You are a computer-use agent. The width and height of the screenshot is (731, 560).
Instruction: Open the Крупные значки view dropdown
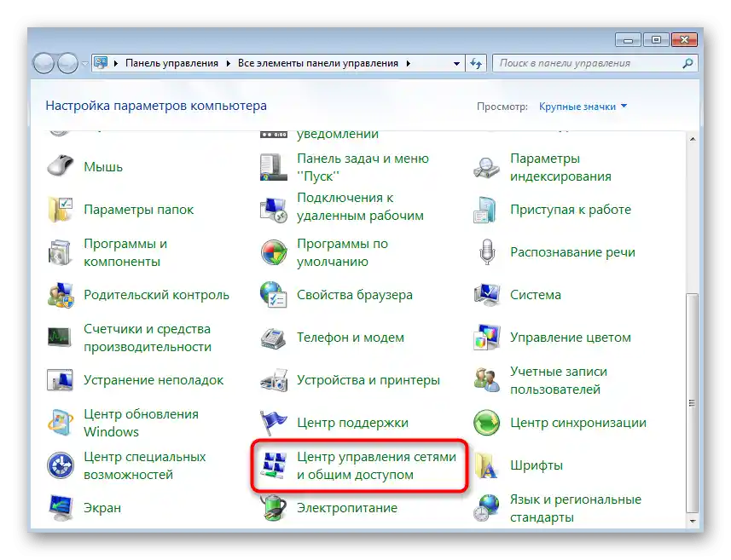tap(583, 107)
